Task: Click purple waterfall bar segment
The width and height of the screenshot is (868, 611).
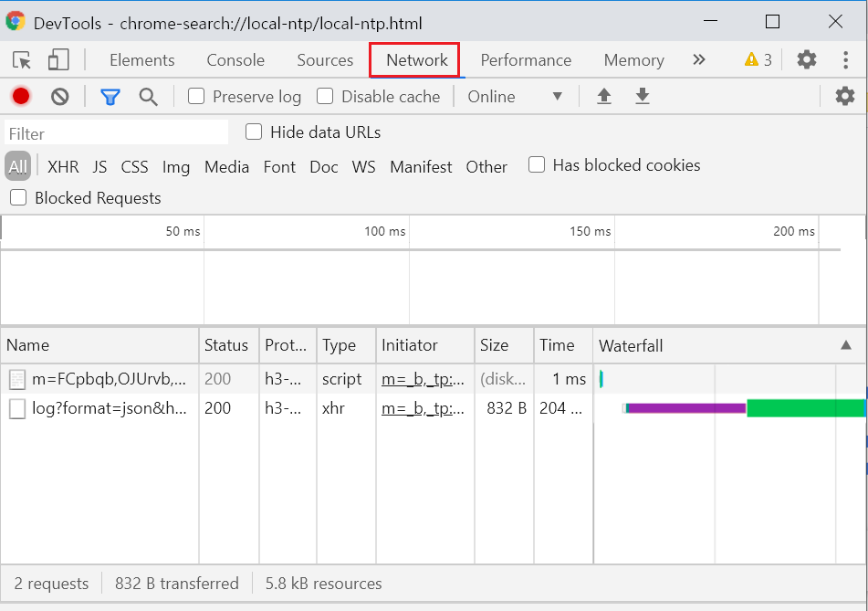Action: click(x=686, y=409)
